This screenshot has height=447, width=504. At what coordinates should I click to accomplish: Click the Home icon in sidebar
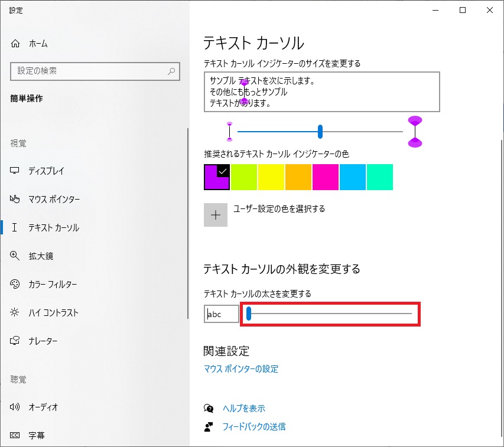[x=15, y=43]
